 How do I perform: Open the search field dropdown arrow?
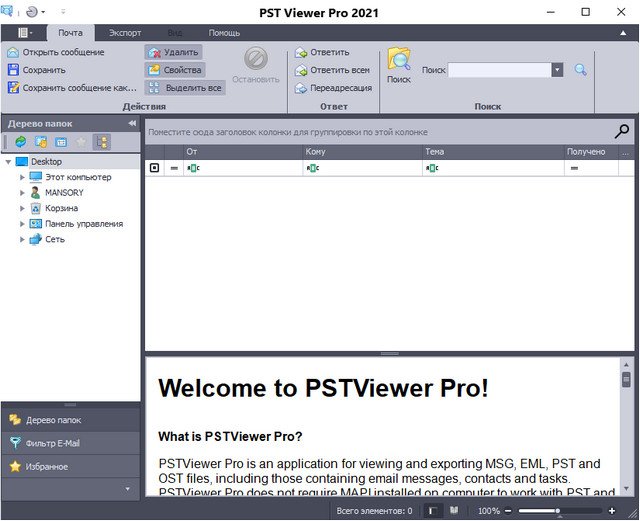pyautogui.click(x=557, y=70)
